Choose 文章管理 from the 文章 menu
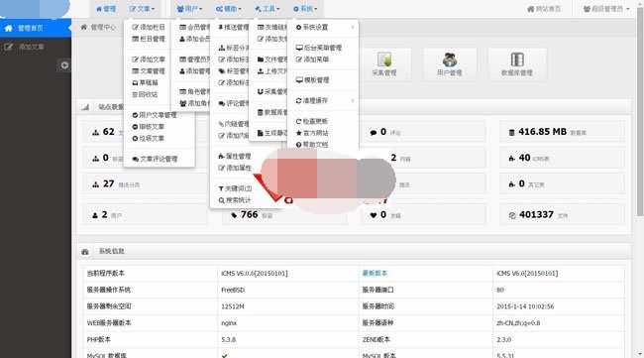Image resolution: width=644 pixels, height=358 pixels. (149, 71)
